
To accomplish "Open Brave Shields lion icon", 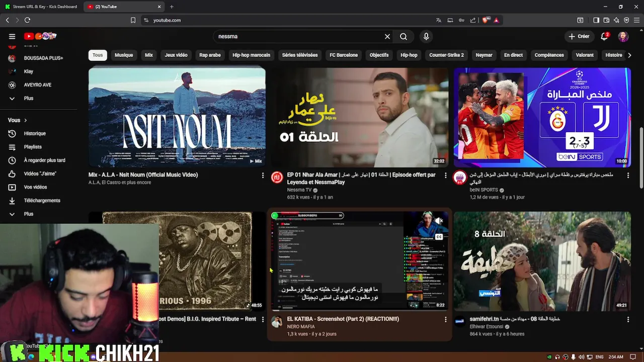I will [486, 20].
